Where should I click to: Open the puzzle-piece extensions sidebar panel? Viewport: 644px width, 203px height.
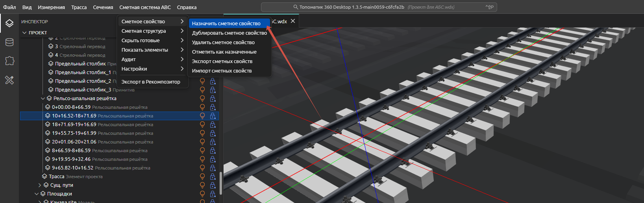(9, 61)
